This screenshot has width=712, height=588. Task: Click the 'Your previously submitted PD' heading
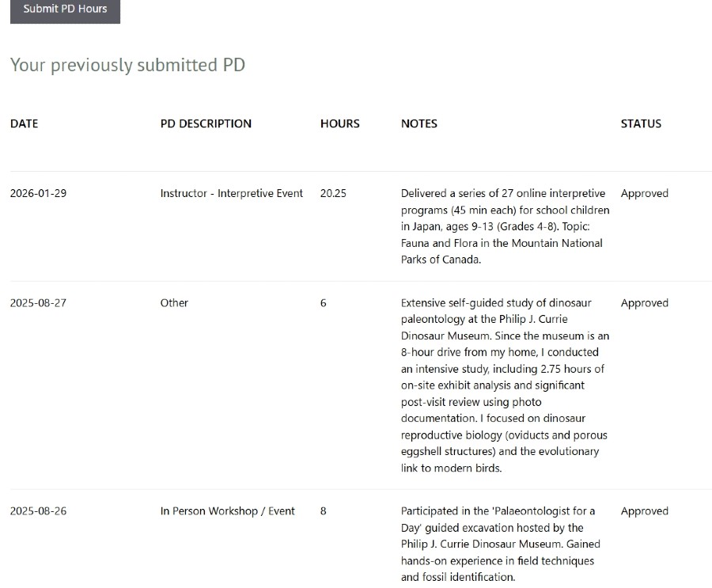coord(127,65)
